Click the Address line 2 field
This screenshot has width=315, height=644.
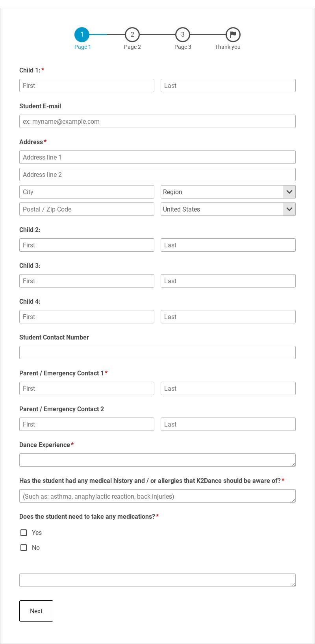pyautogui.click(x=157, y=174)
